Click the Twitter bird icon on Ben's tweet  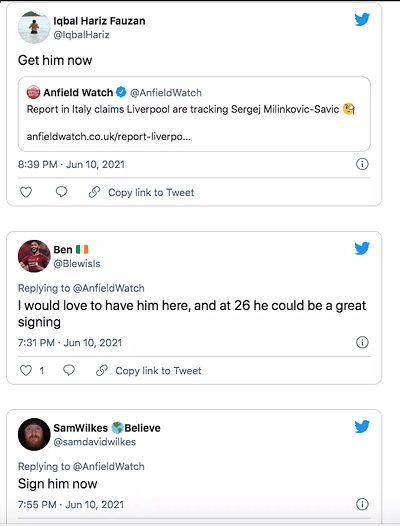(x=362, y=248)
